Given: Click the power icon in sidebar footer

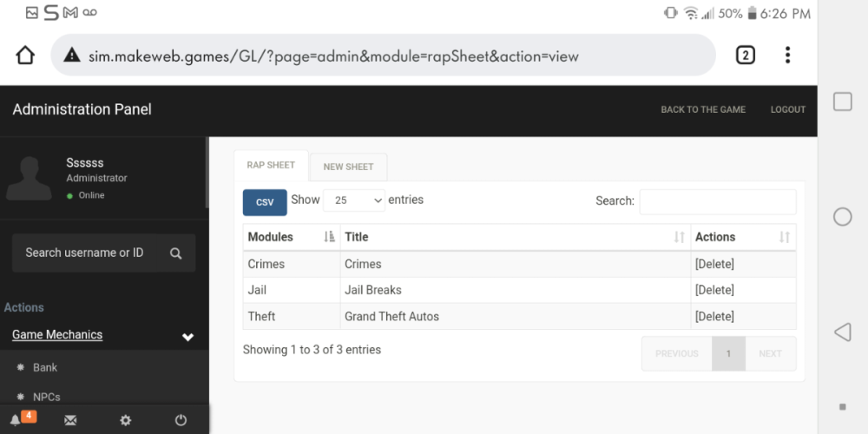Looking at the screenshot, I should 181,420.
